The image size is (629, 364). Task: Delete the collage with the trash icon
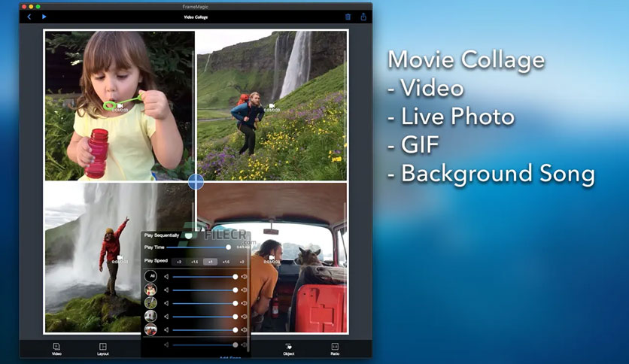click(348, 17)
